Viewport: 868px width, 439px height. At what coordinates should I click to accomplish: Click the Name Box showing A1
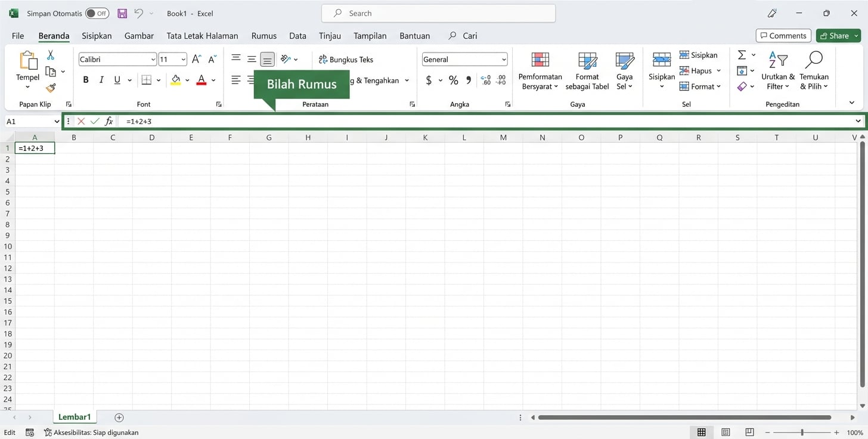pyautogui.click(x=28, y=121)
